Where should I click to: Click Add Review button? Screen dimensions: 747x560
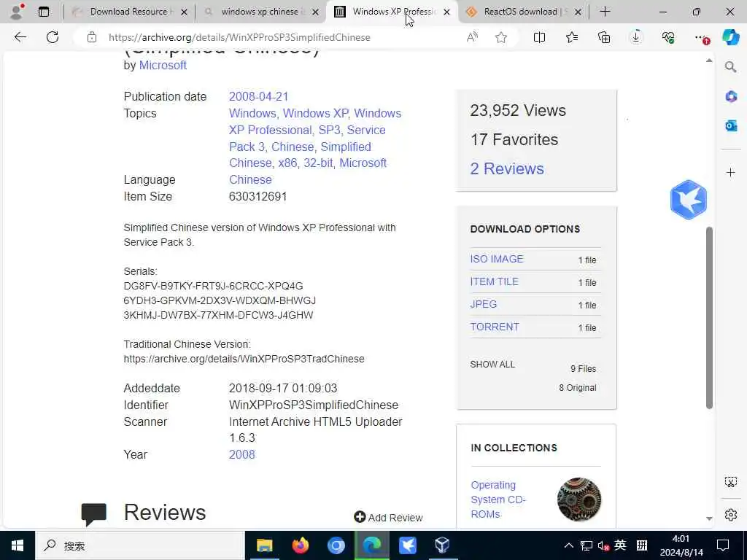(x=388, y=517)
